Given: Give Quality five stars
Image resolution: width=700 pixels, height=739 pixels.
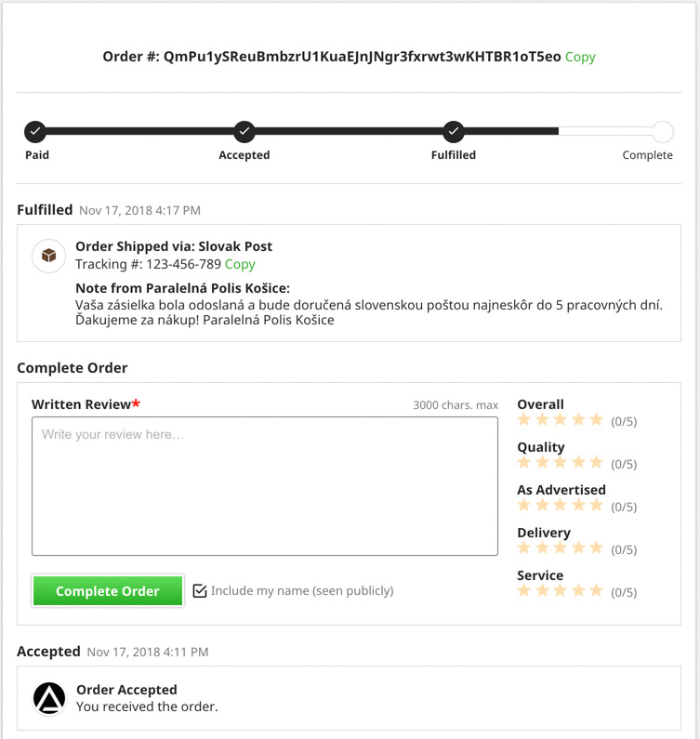Looking at the screenshot, I should [x=596, y=463].
